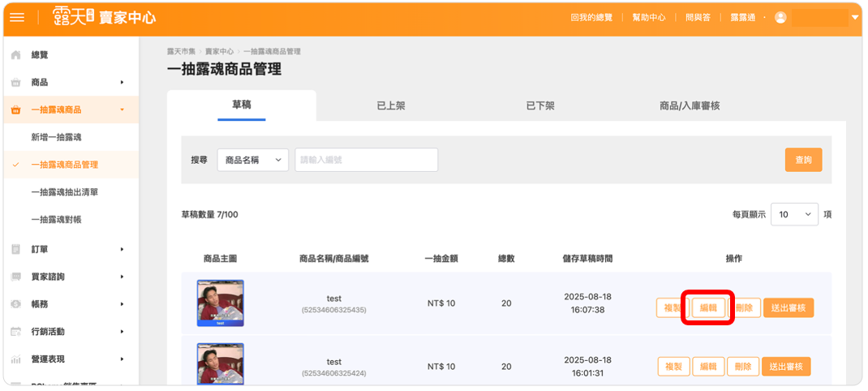Screen dimensions: 868x391
Task: Switch to the 已上架 tab
Action: (390, 105)
